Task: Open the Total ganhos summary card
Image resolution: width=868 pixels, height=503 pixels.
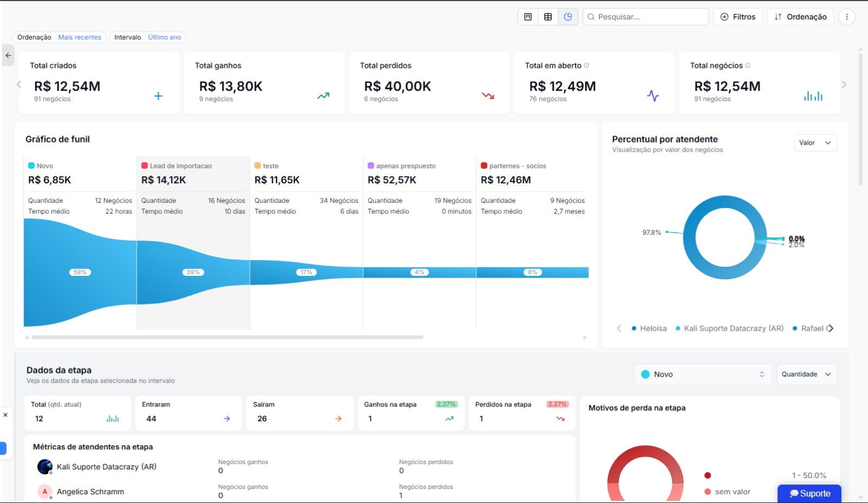Action: (x=264, y=83)
